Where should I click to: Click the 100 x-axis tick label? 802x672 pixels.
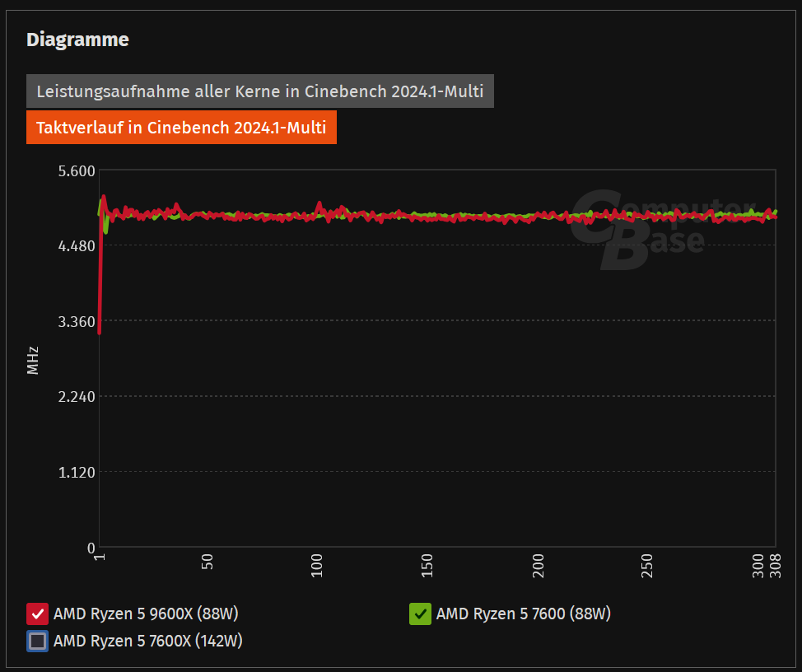tap(317, 565)
